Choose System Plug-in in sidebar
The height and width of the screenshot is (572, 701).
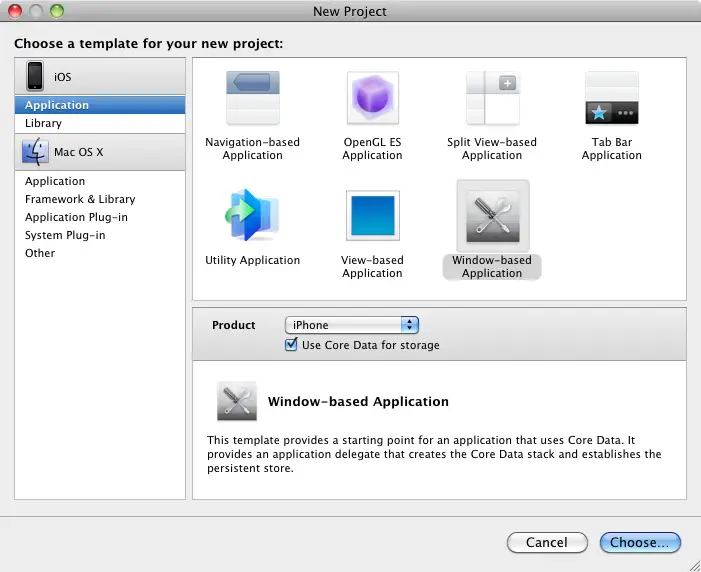coord(65,235)
